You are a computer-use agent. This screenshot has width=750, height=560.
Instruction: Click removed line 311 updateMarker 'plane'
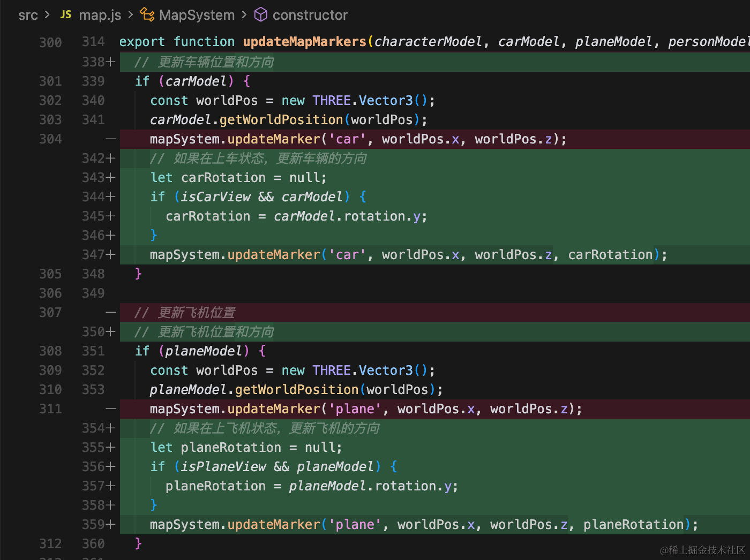pos(366,409)
